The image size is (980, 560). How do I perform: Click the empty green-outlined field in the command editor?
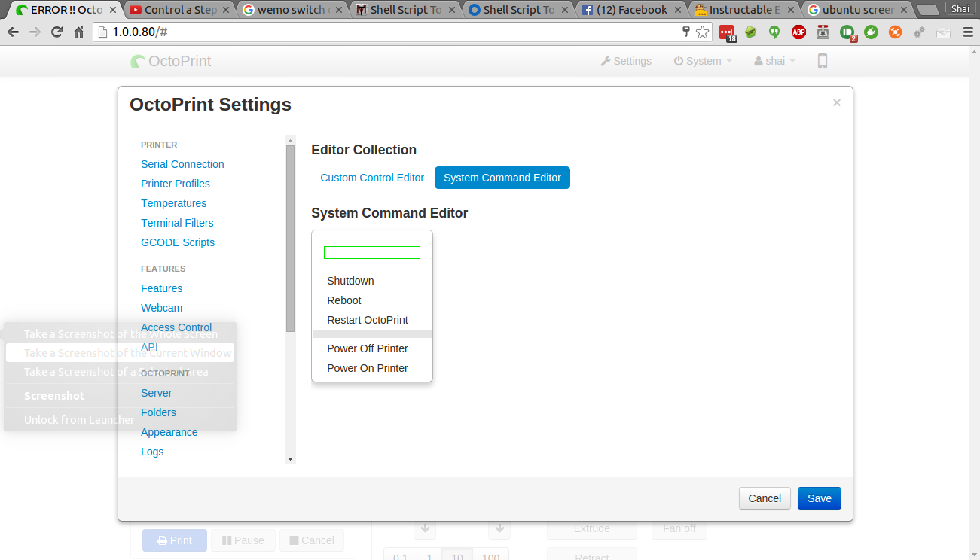(x=372, y=253)
